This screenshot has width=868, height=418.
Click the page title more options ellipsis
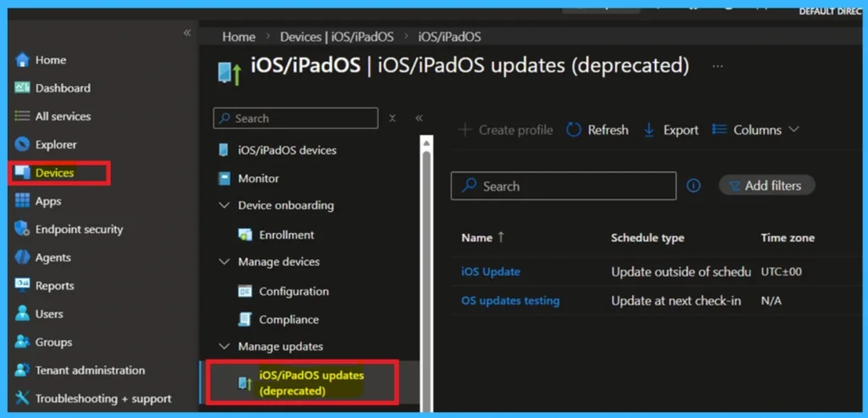pyautogui.click(x=717, y=66)
